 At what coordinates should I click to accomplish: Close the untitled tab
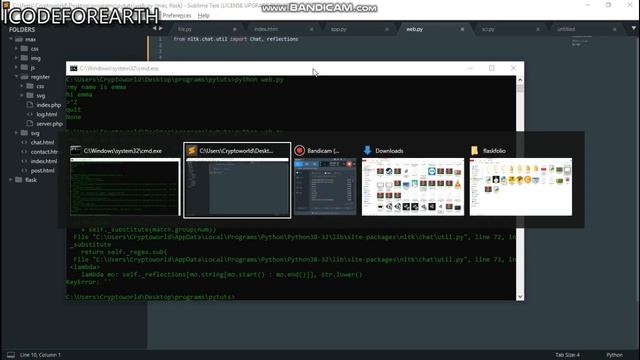tap(614, 29)
